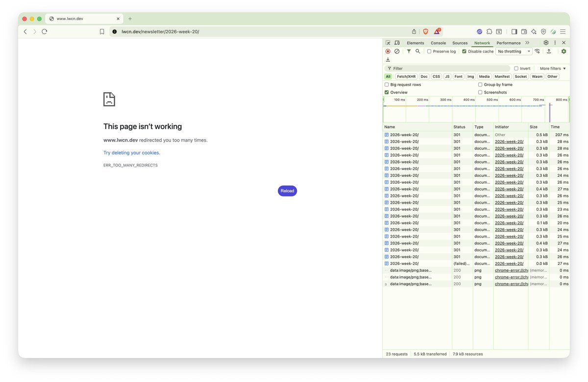Viewport: 588px width, 382px height.
Task: Switch to Performance tab
Action: tap(509, 43)
